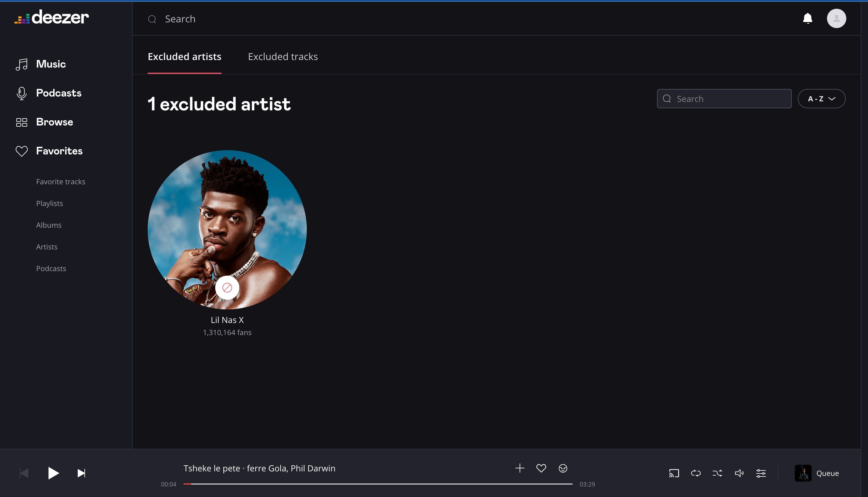Viewport: 868px width, 497px height.
Task: Play the current track
Action: [x=53, y=473]
